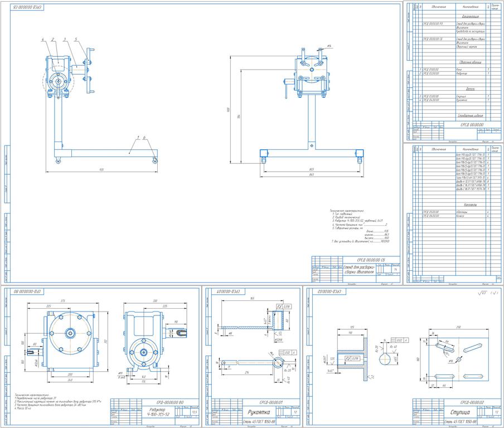Select the 'Документация' section heading in the specification

pos(471,16)
